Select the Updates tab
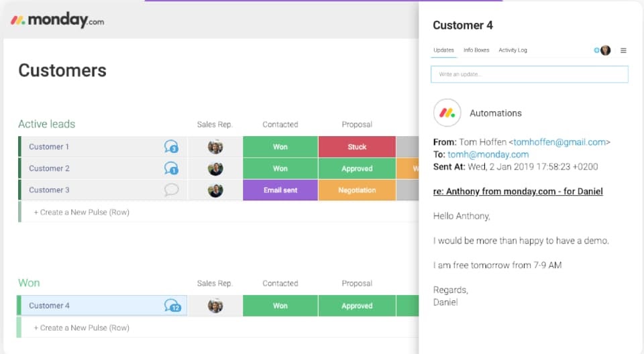 [x=443, y=50]
